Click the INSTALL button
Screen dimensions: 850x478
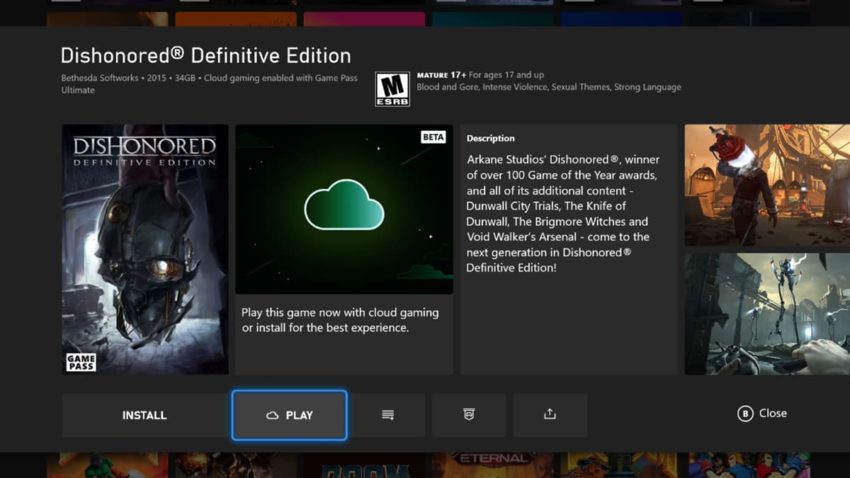pos(144,415)
